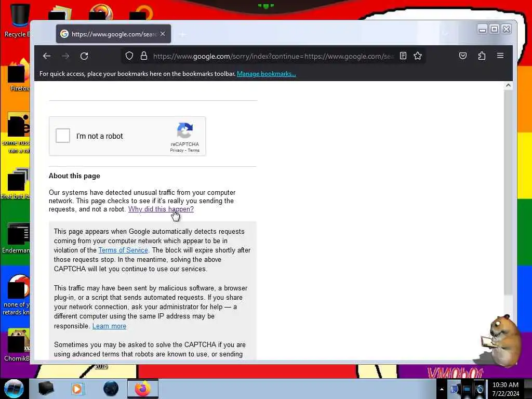Switch to Firefox on the taskbar
The image size is (532, 399).
click(x=143, y=389)
